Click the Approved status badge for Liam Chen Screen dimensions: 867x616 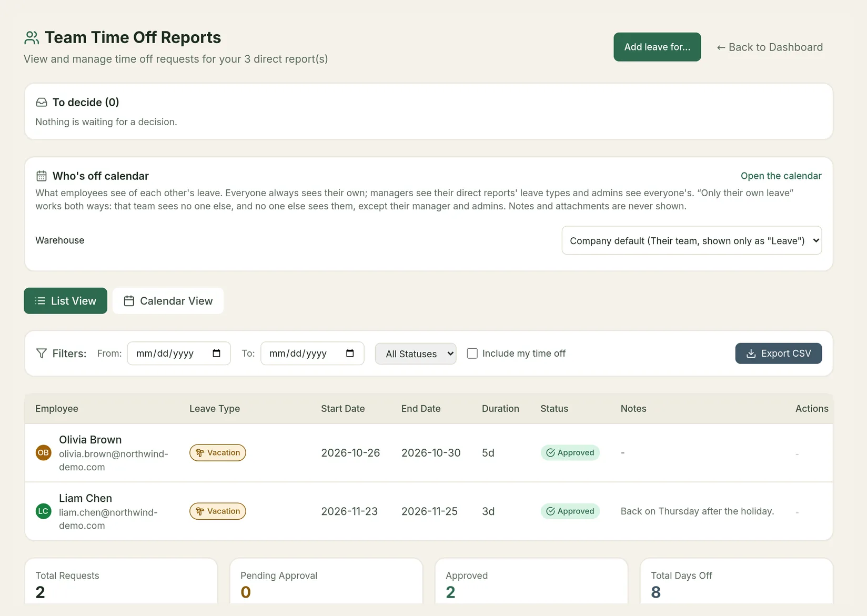tap(570, 511)
